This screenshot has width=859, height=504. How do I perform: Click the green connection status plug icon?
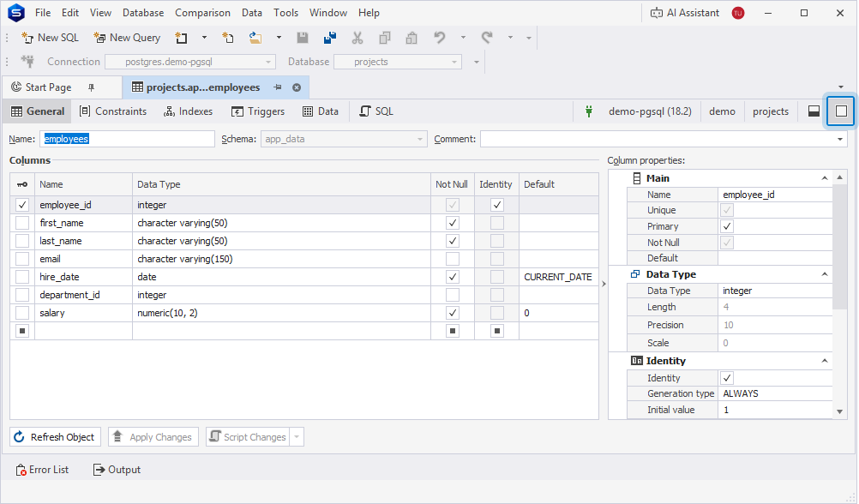pyautogui.click(x=589, y=111)
